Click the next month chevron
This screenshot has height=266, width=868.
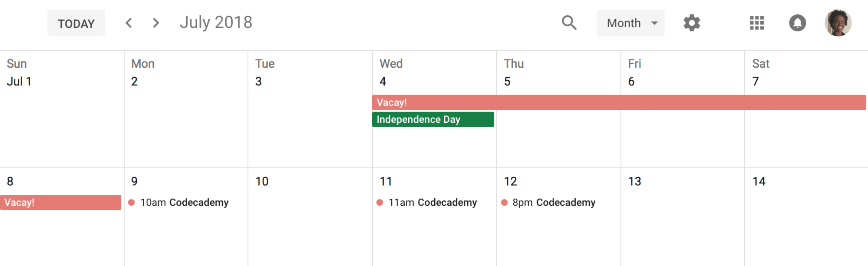[x=155, y=23]
